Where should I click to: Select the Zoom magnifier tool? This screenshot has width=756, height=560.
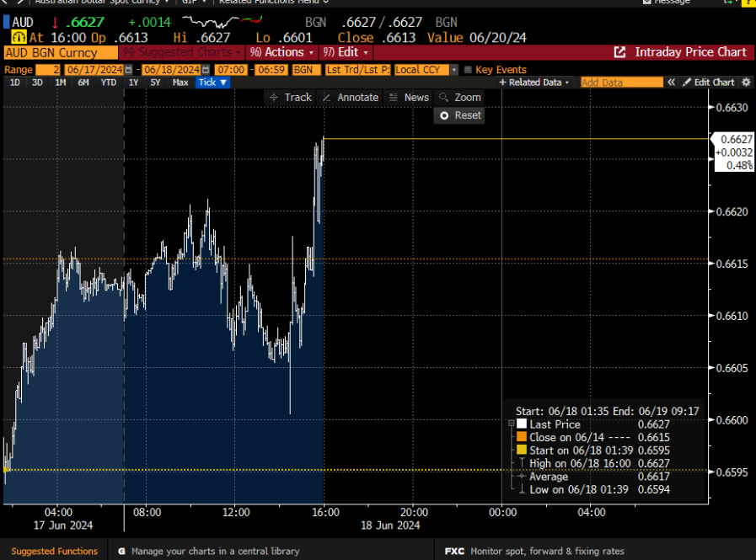point(460,98)
